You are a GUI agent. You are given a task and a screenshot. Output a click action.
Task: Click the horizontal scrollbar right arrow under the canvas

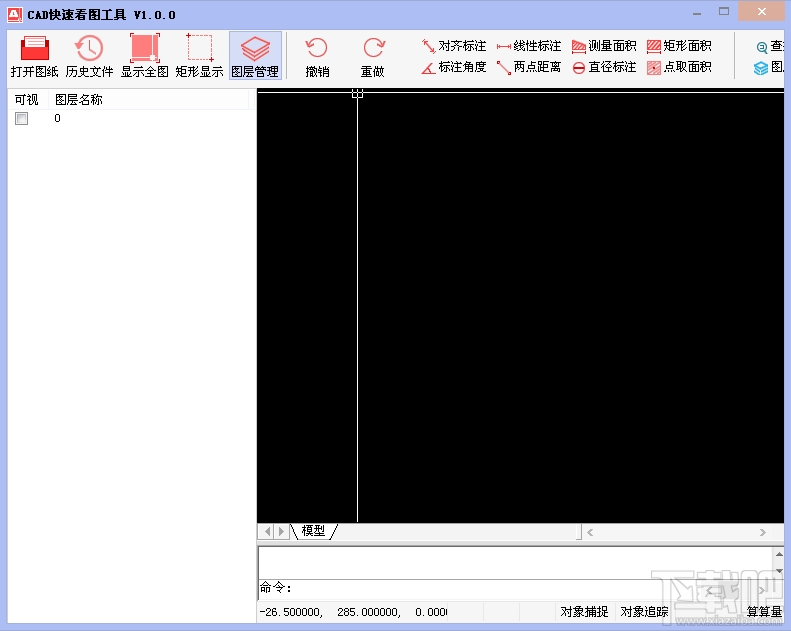pyautogui.click(x=763, y=532)
